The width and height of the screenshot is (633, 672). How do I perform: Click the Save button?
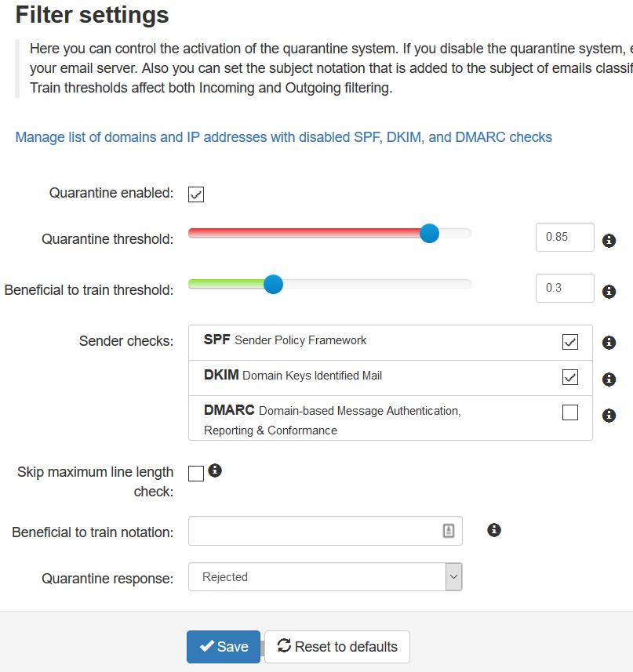(x=224, y=647)
